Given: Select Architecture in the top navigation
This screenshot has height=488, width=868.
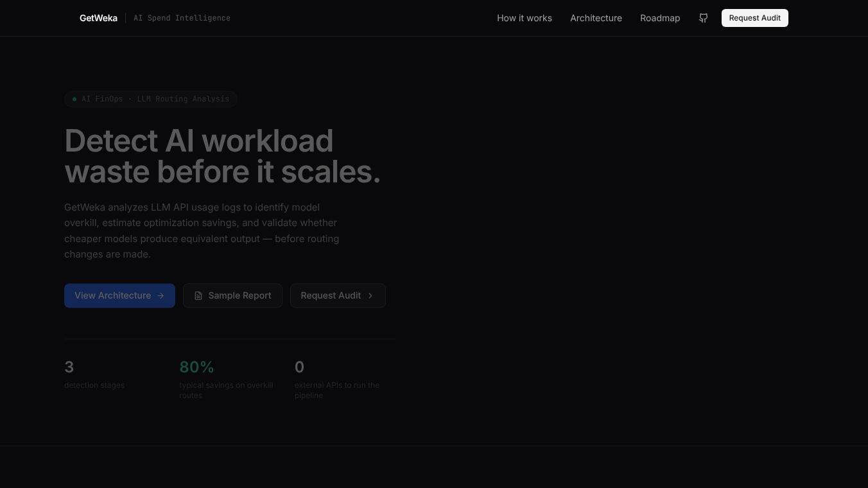Looking at the screenshot, I should point(596,18).
